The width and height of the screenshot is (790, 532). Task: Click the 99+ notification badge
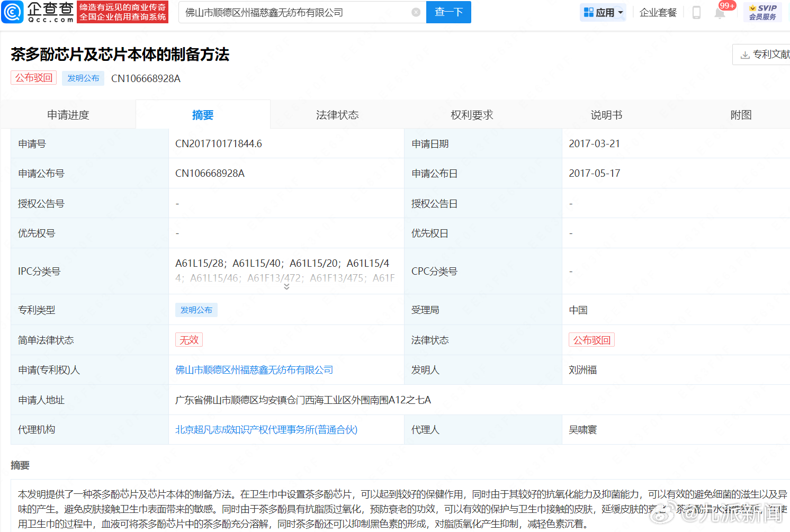pos(727,6)
